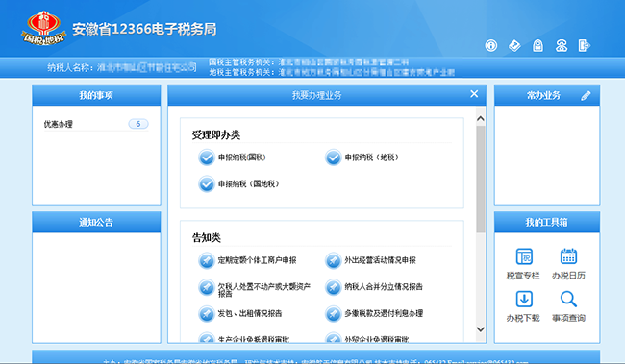Image resolution: width=625 pixels, height=364 pixels.
Task: Click the 国税地税 logo emblem
Action: 43,28
